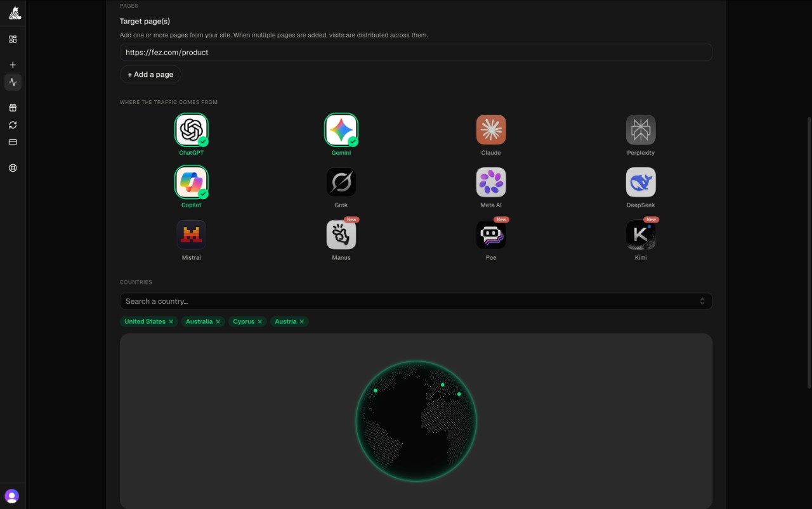Click the target page URL input field

point(416,53)
